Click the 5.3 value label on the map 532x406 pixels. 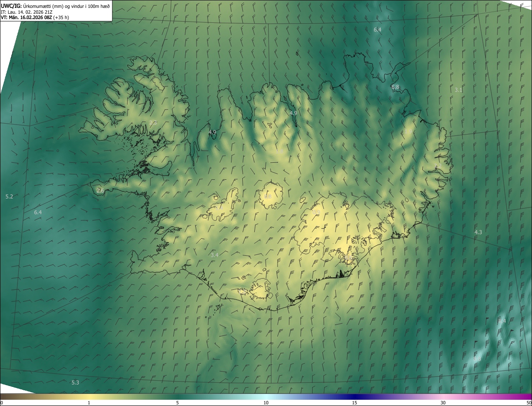point(75,382)
